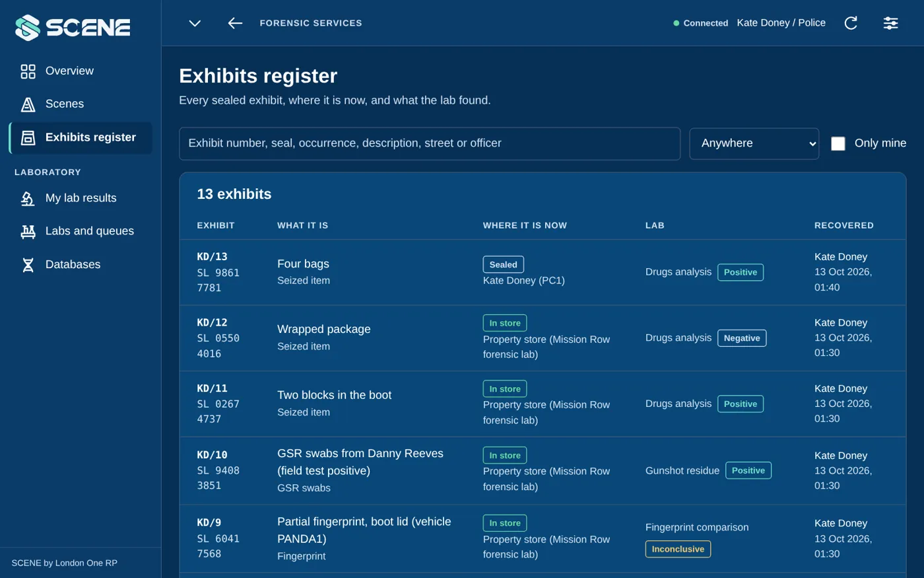Image resolution: width=924 pixels, height=578 pixels.
Task: Open My lab results microscope icon
Action: coord(28,198)
